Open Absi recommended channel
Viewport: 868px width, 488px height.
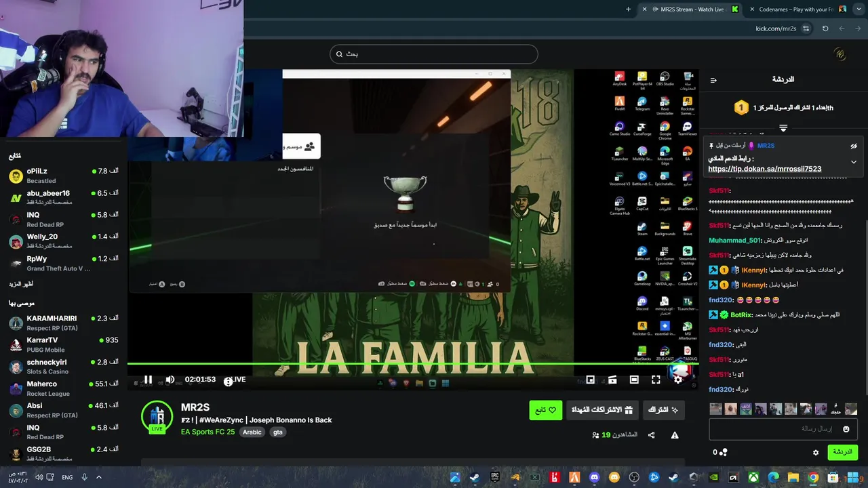(x=64, y=410)
